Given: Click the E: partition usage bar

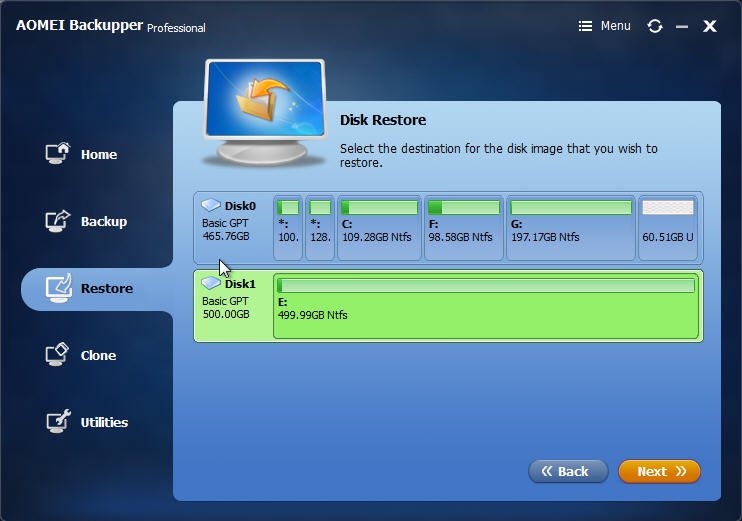Looking at the screenshot, I should (486, 285).
